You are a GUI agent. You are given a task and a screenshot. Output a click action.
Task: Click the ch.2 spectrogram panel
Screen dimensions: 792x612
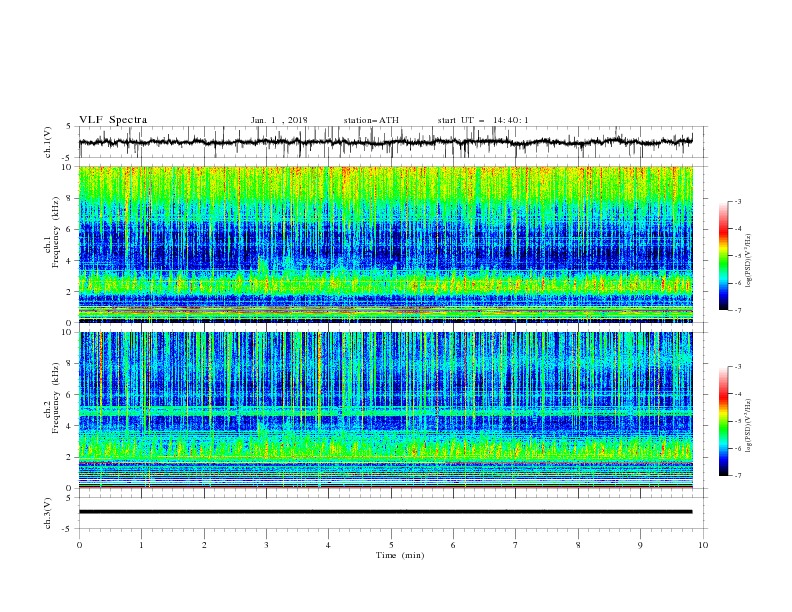[385, 410]
